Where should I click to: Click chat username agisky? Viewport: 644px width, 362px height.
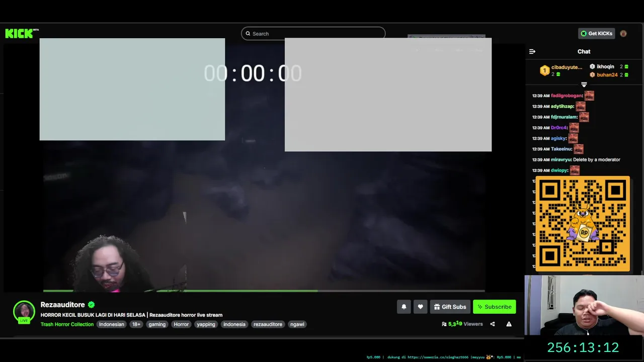tap(558, 138)
